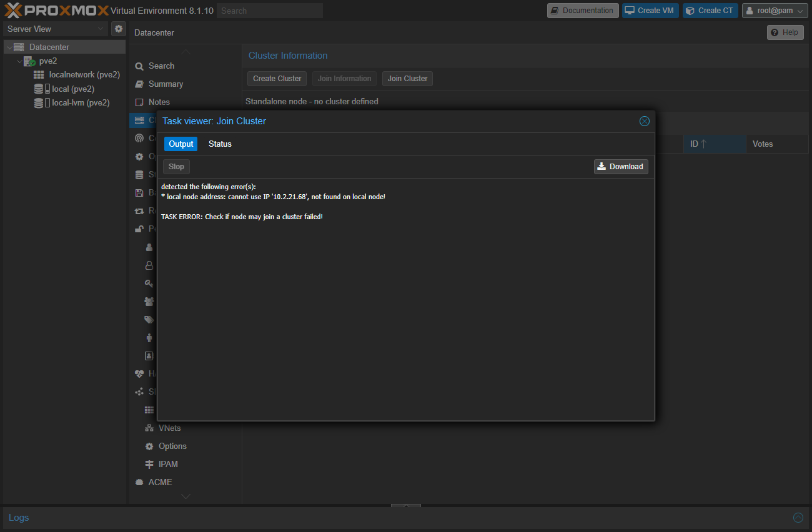
Task: Open Search in the Datacenter side menu
Action: tap(161, 66)
